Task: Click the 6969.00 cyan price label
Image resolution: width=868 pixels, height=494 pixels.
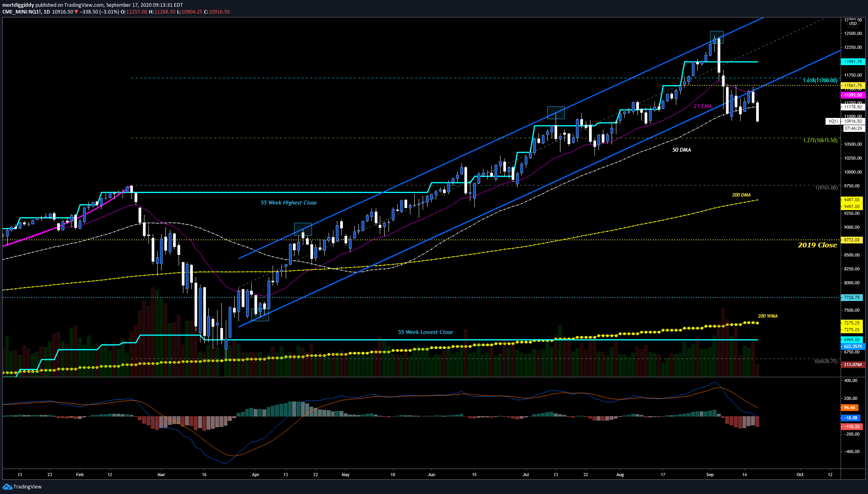Action: (852, 340)
